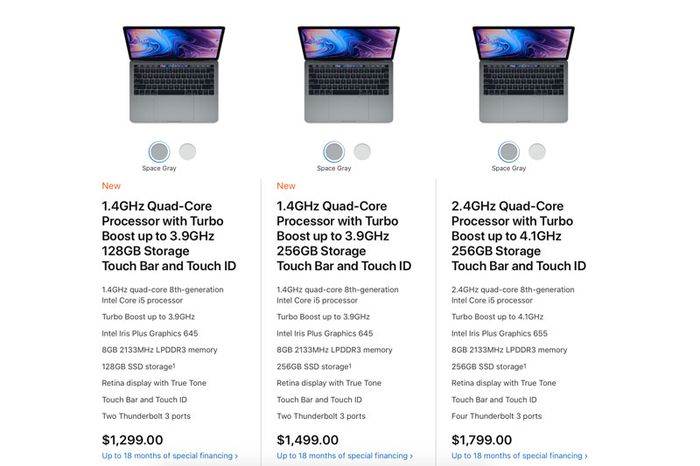Pick Space Gray for the 2.4GHz model
The image size is (700, 466).
(509, 152)
